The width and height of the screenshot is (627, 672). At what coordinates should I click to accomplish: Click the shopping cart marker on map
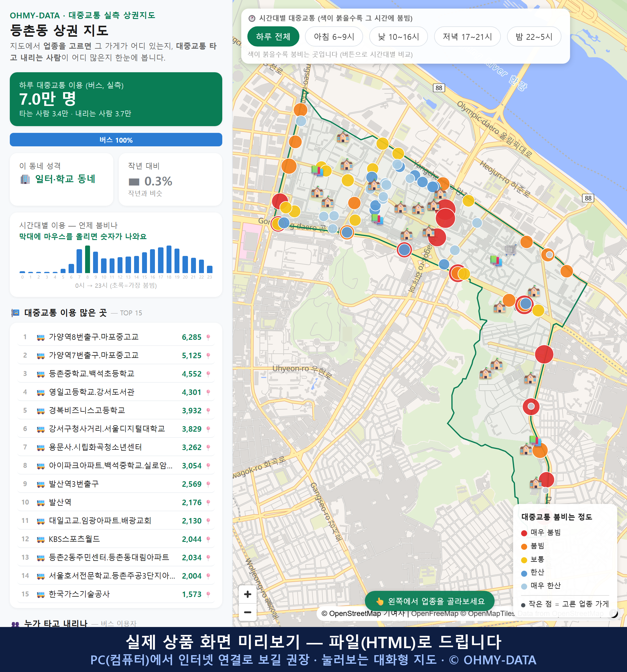coord(510,250)
